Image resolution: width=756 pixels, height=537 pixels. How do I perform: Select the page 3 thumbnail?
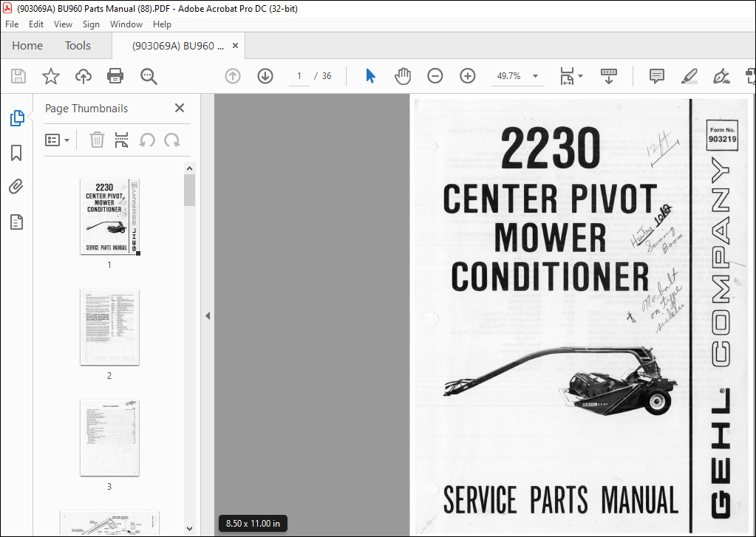point(109,438)
